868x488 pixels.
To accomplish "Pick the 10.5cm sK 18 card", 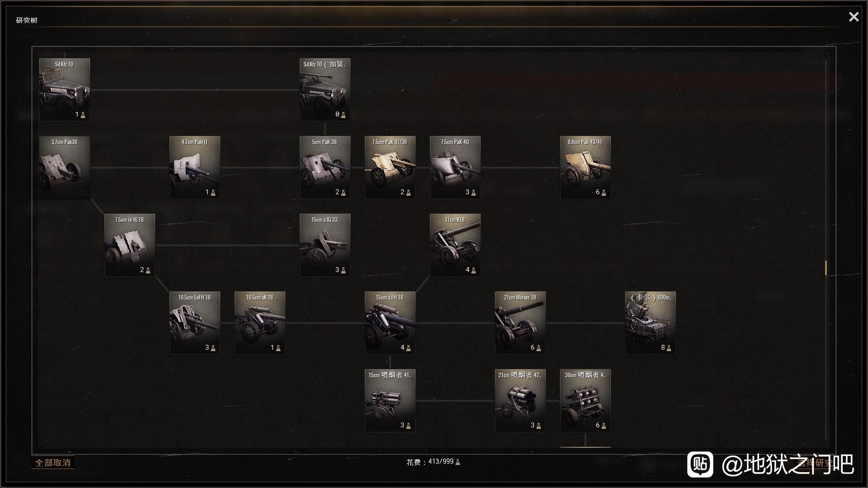I will pos(259,323).
